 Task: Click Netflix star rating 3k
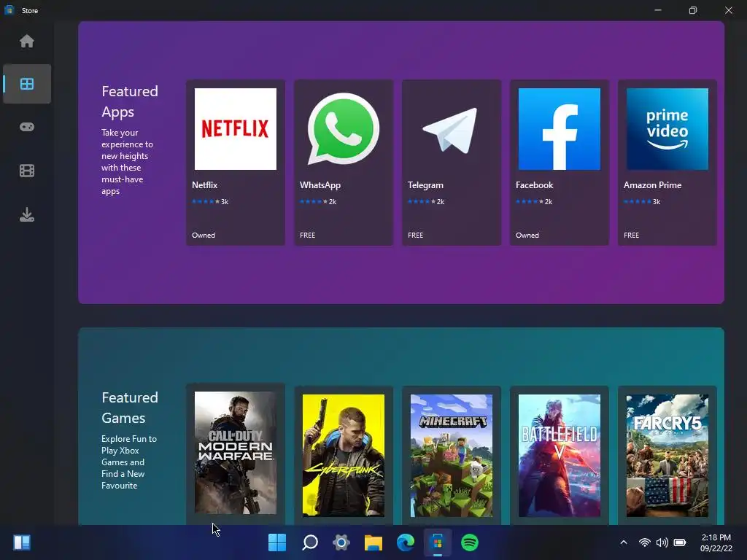[x=210, y=202]
